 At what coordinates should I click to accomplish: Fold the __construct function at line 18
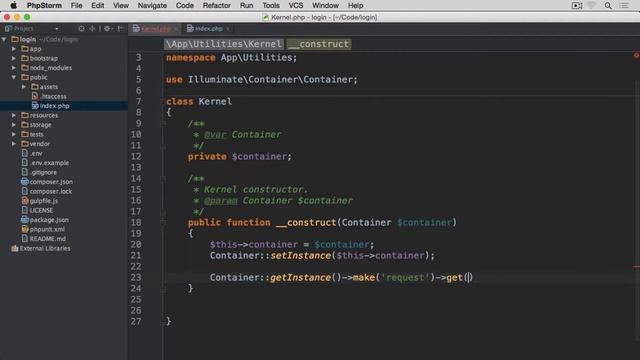163,222
